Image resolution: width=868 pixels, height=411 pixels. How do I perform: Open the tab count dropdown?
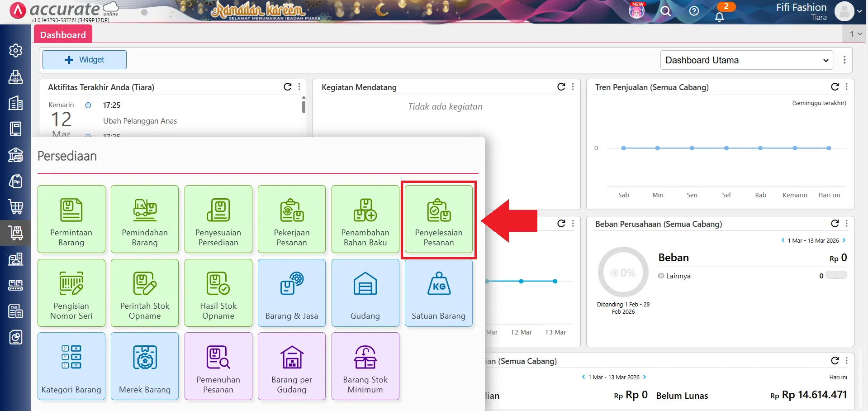(855, 33)
